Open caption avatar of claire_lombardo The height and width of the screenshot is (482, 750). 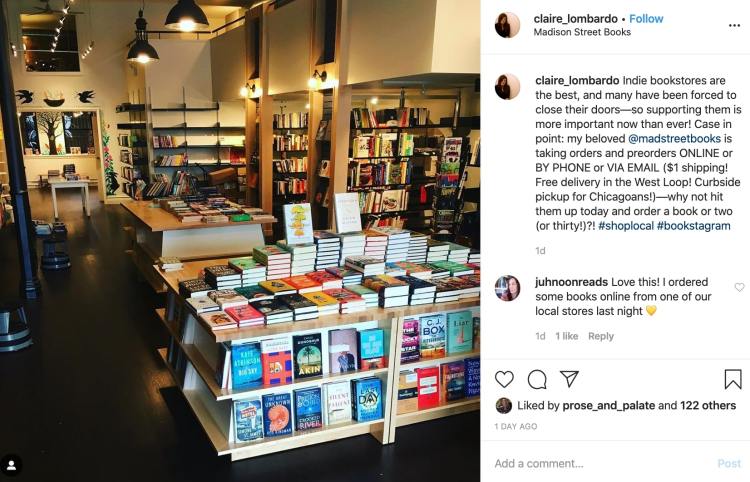507,87
